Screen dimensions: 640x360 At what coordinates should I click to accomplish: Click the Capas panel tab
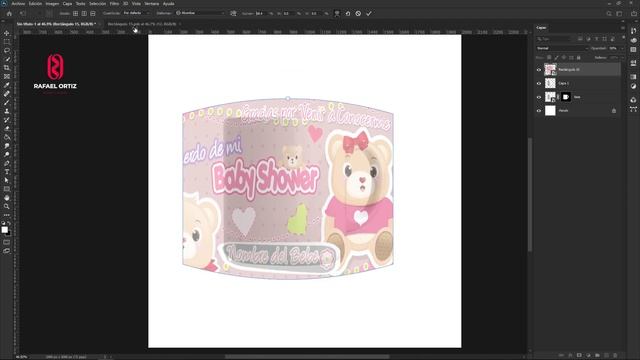[x=541, y=28]
